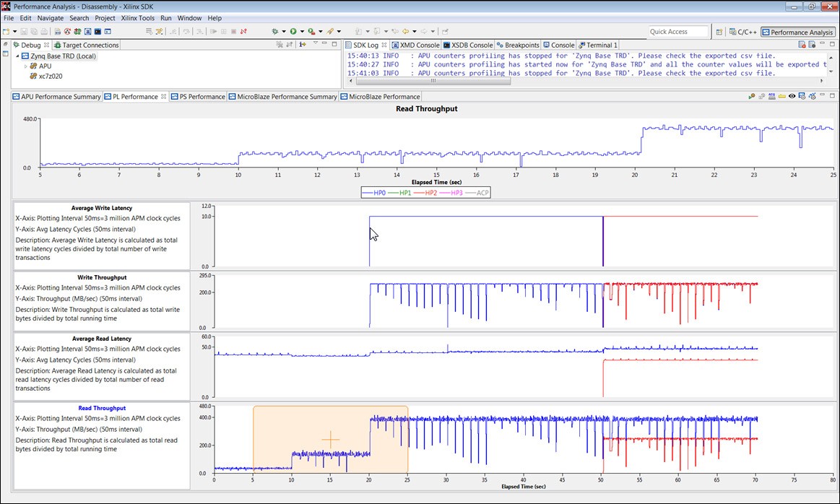
Task: Click the Open Perspective icon
Action: [x=719, y=32]
